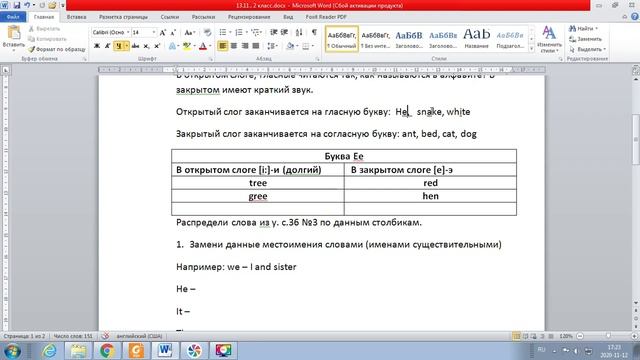Click the Shading paint bucket icon
The image size is (640, 360).
tap(290, 46)
